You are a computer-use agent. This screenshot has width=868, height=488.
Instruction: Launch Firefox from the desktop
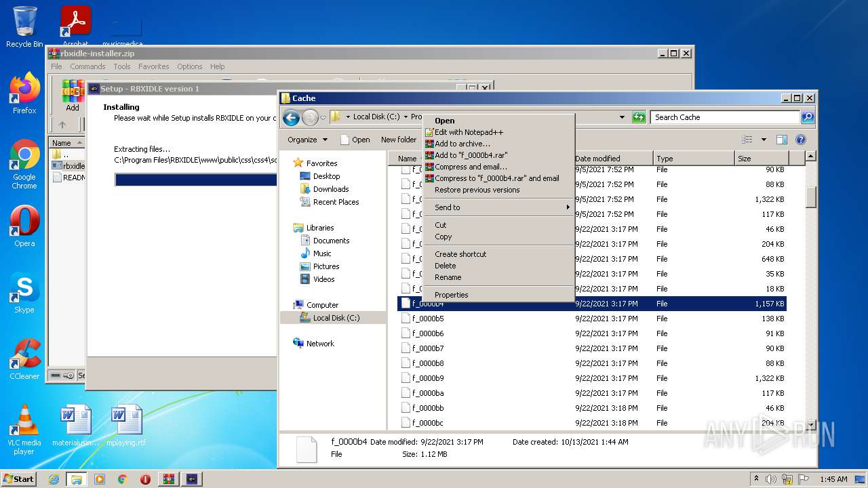[24, 94]
